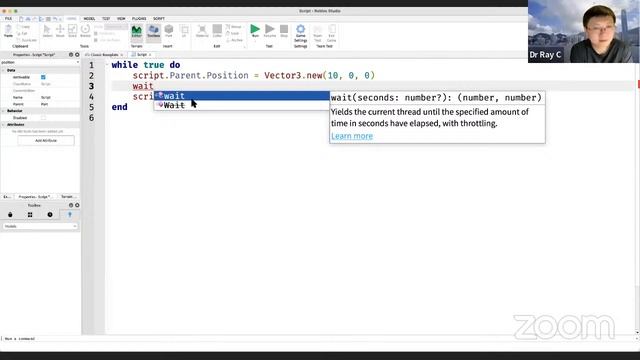Select deprecated Wait autocomplete suggestion
This screenshot has width=640, height=360.
coord(242,105)
